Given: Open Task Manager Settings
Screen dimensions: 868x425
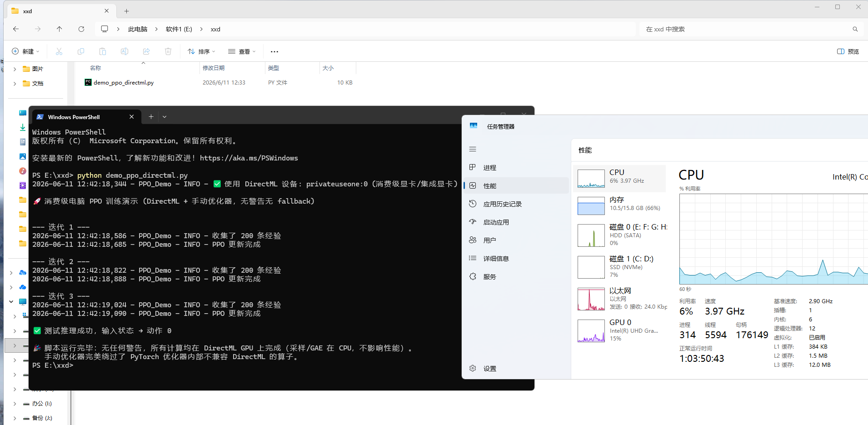Looking at the screenshot, I should coord(516,369).
